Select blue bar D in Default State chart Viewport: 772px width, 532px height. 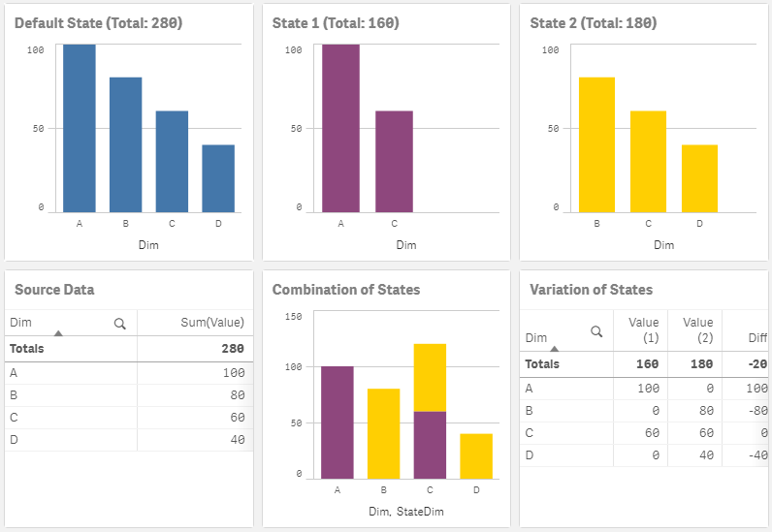218,178
